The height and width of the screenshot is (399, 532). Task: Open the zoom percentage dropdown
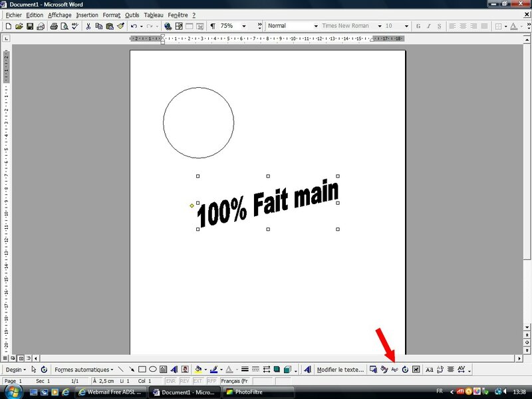(x=243, y=26)
